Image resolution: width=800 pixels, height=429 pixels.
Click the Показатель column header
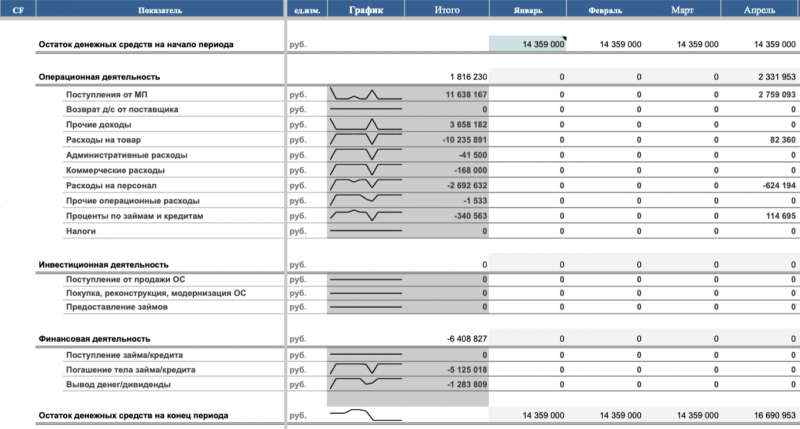coord(160,9)
